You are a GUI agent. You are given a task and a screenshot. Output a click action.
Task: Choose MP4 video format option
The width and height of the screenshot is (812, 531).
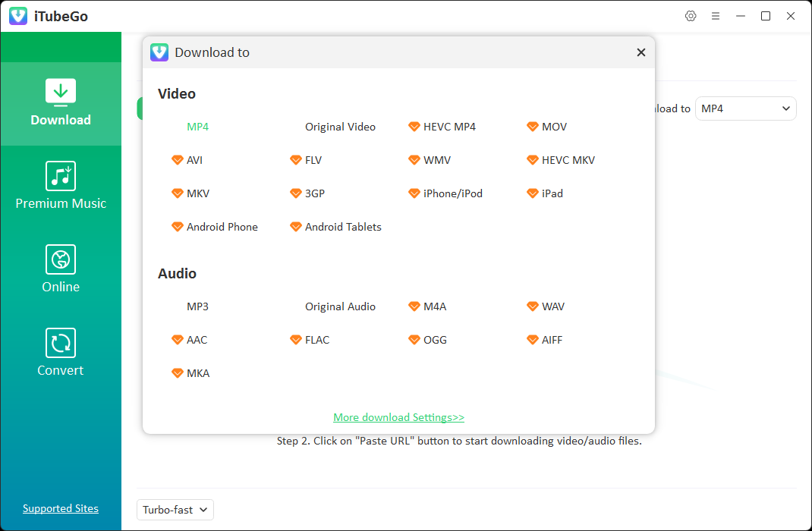198,127
